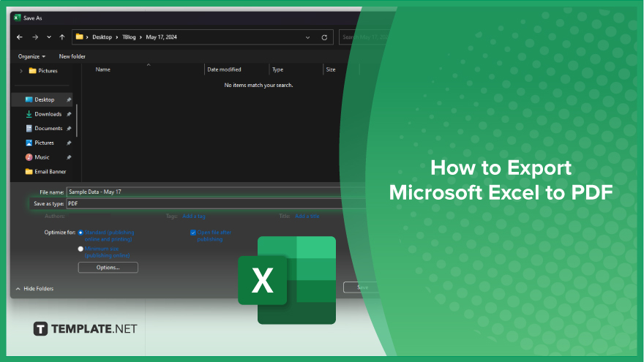644x362 pixels.
Task: Sort by Date modified column header
Action: click(224, 69)
